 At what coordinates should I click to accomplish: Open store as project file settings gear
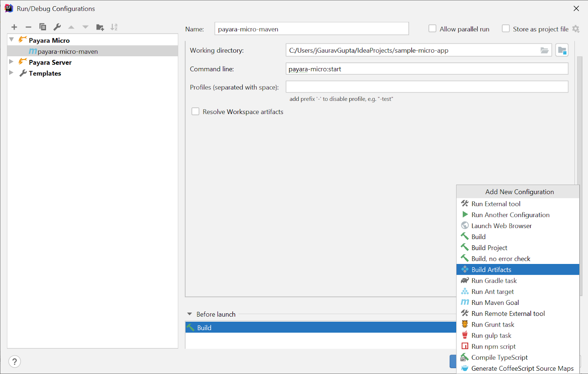[x=576, y=29]
